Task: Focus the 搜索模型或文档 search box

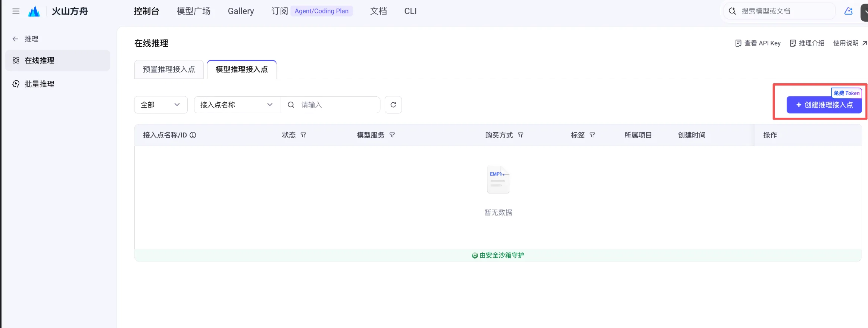Action: [x=779, y=11]
